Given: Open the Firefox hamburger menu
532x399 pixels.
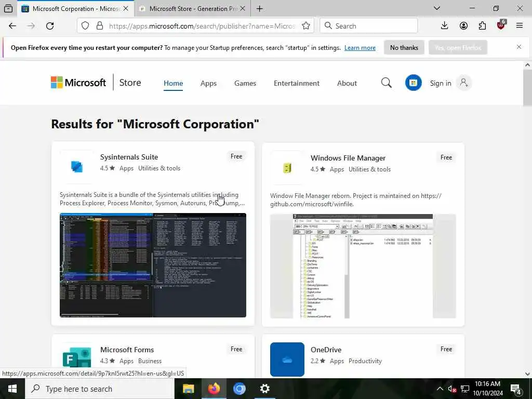Looking at the screenshot, I should pos(519,26).
